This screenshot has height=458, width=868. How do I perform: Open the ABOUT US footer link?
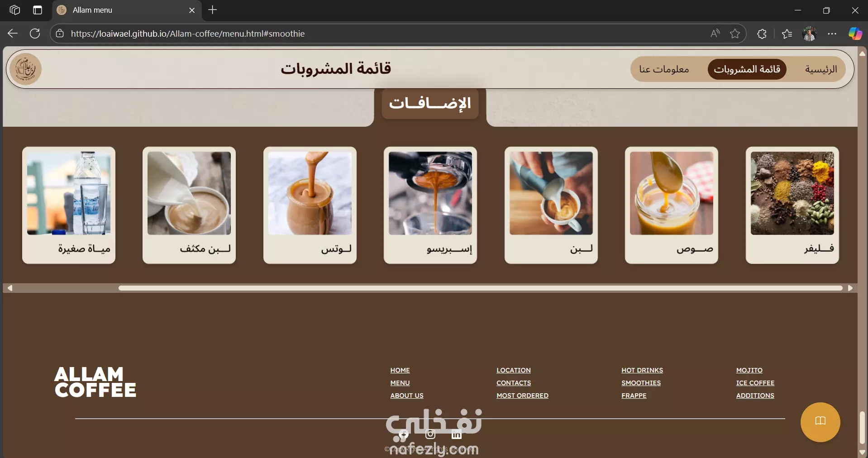click(x=407, y=396)
